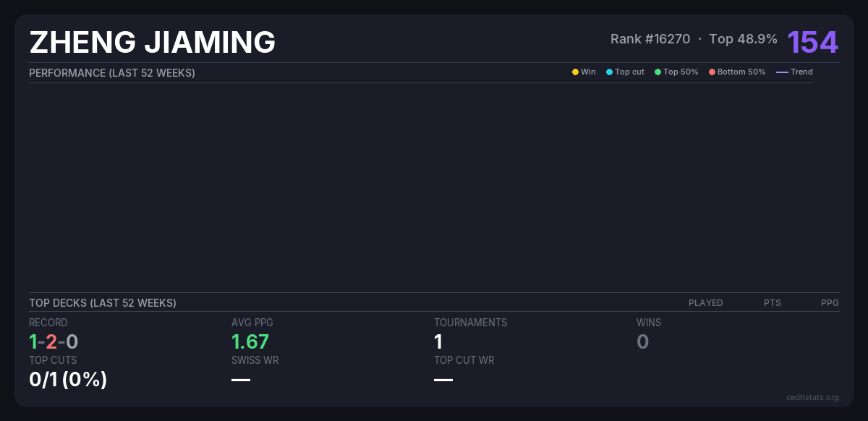Sort decks by PTS column header
Viewport: 868px width, 421px height.
pyautogui.click(x=772, y=303)
